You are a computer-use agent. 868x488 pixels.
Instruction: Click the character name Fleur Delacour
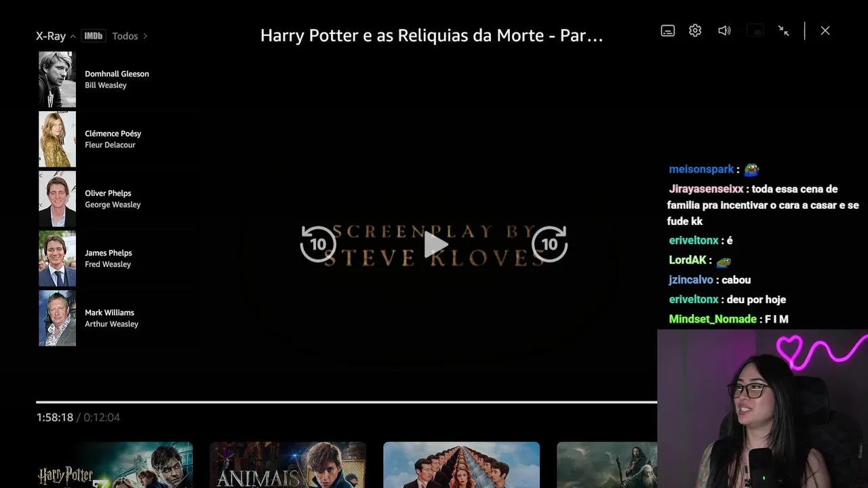pos(110,145)
